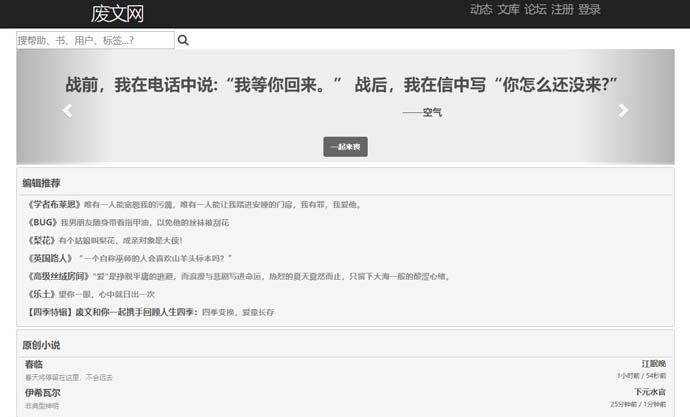Go to the 论坛 forum
The image size is (690, 417).
(x=535, y=10)
